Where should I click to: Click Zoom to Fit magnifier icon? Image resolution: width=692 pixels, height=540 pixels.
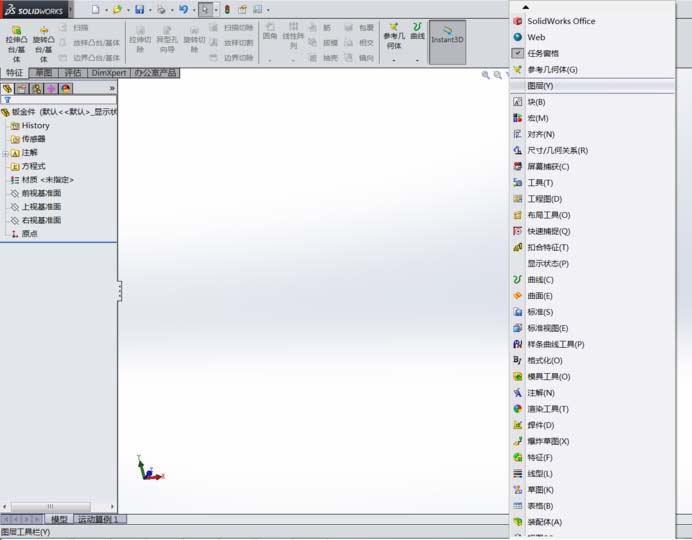point(485,75)
